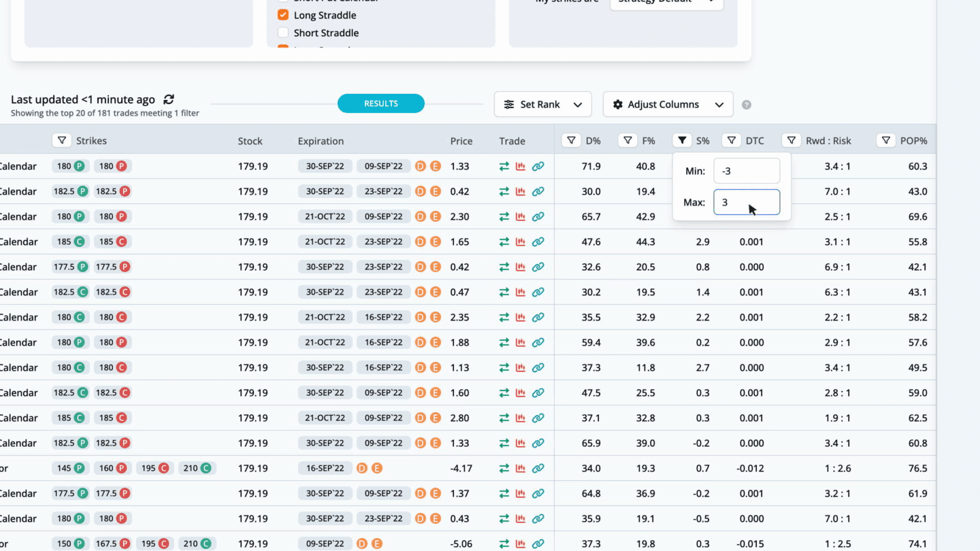Open the Rwd : Risk filter icon
980x551 pixels.
click(791, 141)
